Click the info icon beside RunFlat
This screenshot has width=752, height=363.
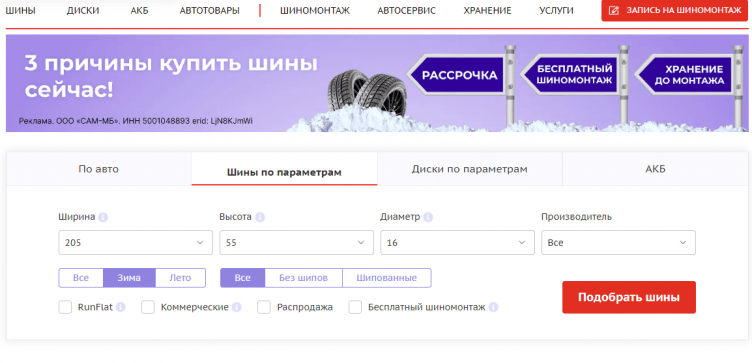[120, 307]
